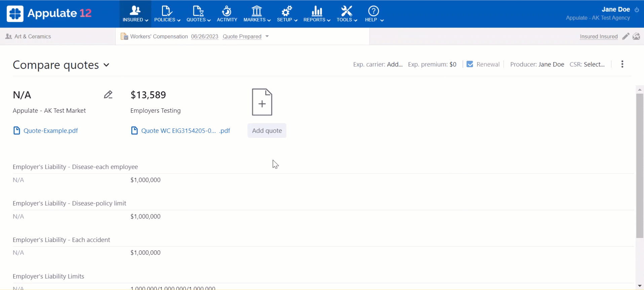Edit the N/A quote with pencil icon
644x290 pixels.
coord(108,95)
